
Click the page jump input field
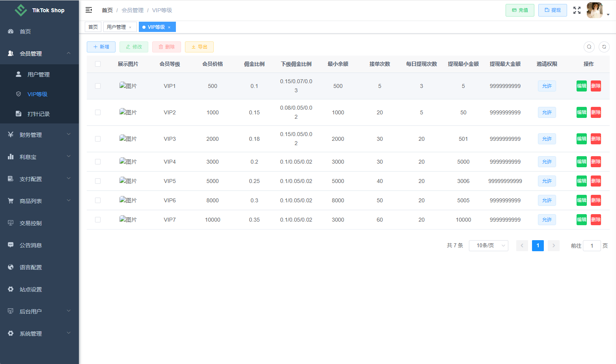tap(592, 246)
